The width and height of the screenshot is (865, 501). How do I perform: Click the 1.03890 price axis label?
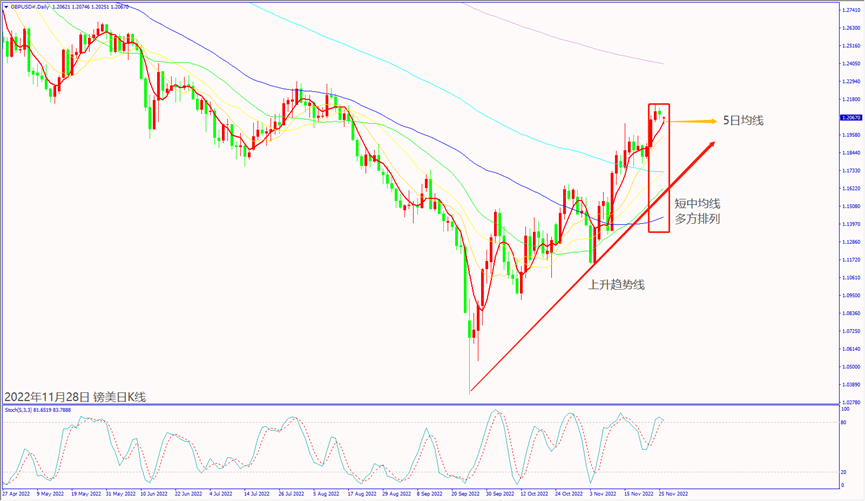pyautogui.click(x=848, y=384)
